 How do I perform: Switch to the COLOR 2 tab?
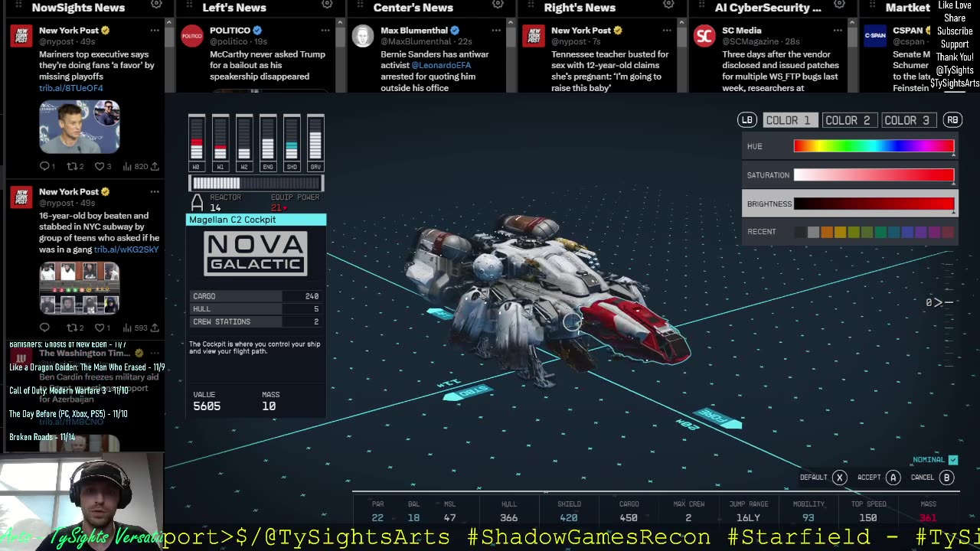pos(848,120)
